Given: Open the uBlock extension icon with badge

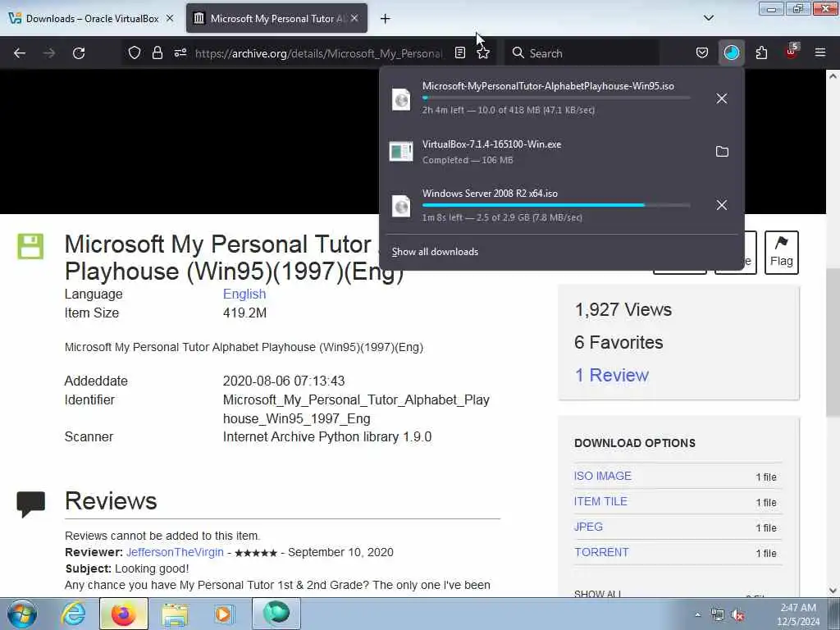Looking at the screenshot, I should (x=792, y=52).
